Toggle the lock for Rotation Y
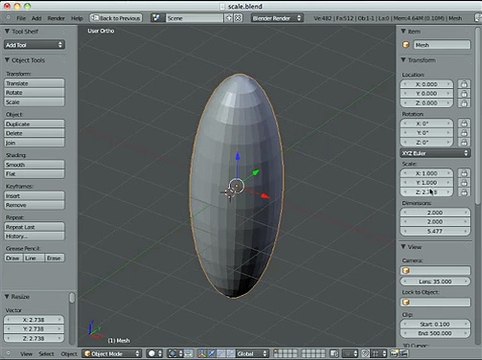This screenshot has height=360, width=482. [x=464, y=133]
